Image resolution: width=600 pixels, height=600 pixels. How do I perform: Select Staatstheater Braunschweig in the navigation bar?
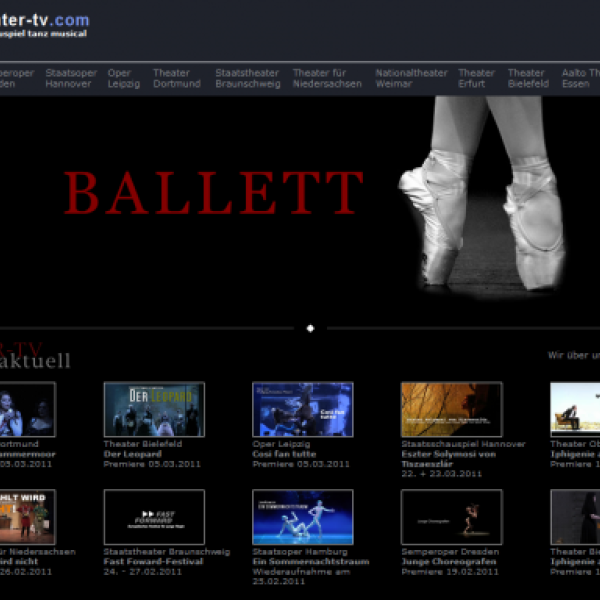pos(248,78)
